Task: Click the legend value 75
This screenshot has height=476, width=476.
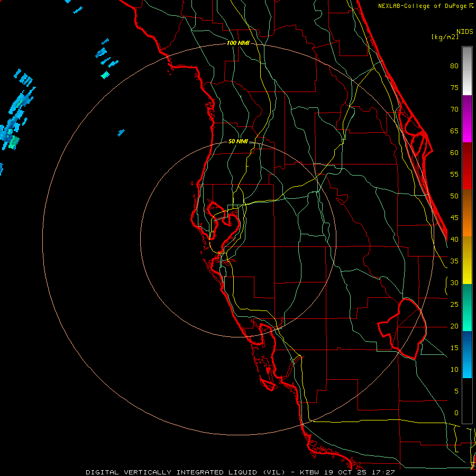Action: (x=454, y=87)
